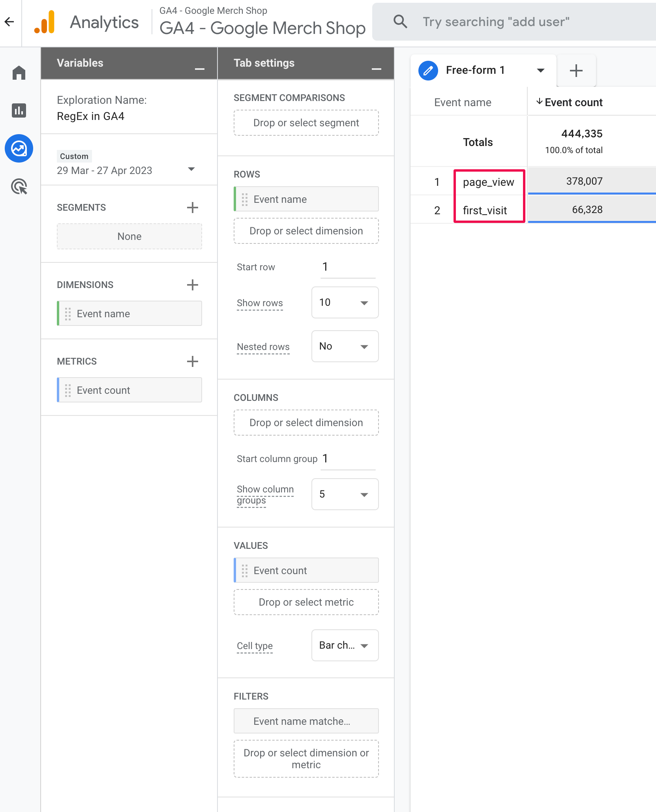656x812 pixels.
Task: Minimize the Variables panel
Action: point(200,69)
